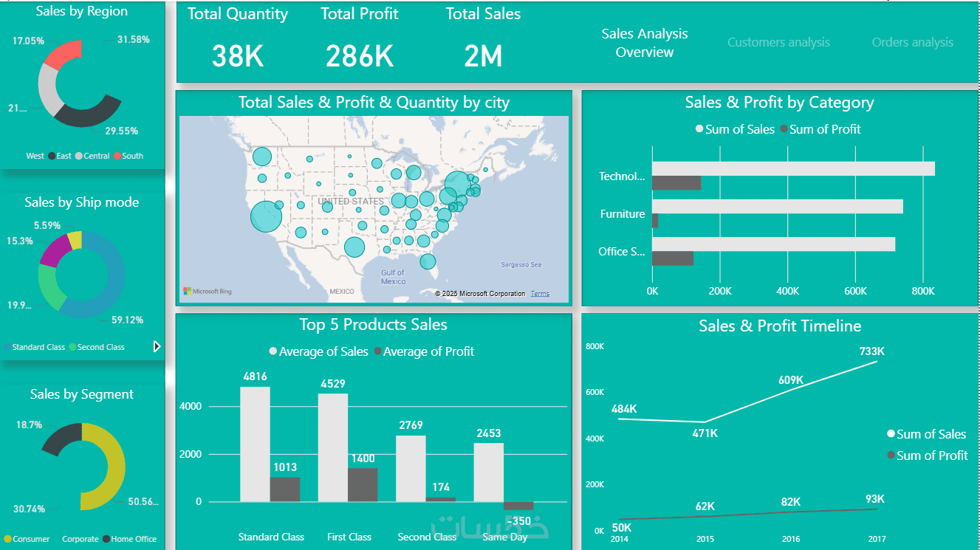Click Sum of Profit in Timeline legend
Viewport: 980px width, 550px height.
coord(927,456)
